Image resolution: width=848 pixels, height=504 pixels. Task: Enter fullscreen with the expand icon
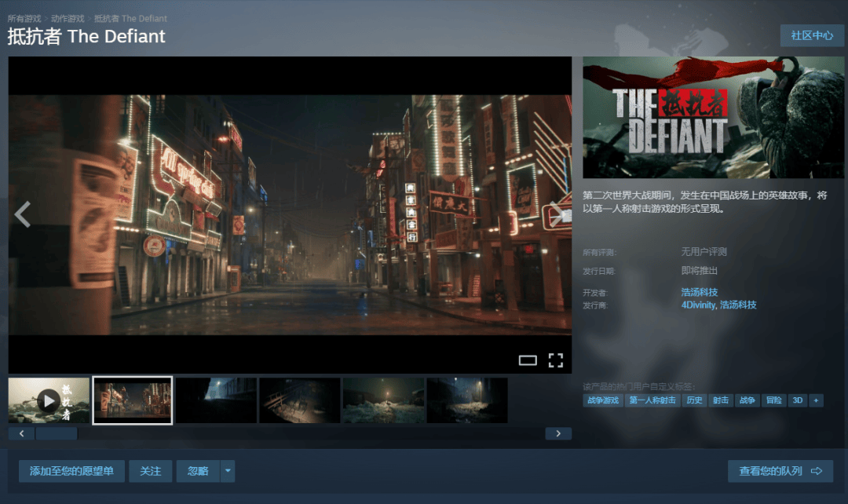[556, 360]
